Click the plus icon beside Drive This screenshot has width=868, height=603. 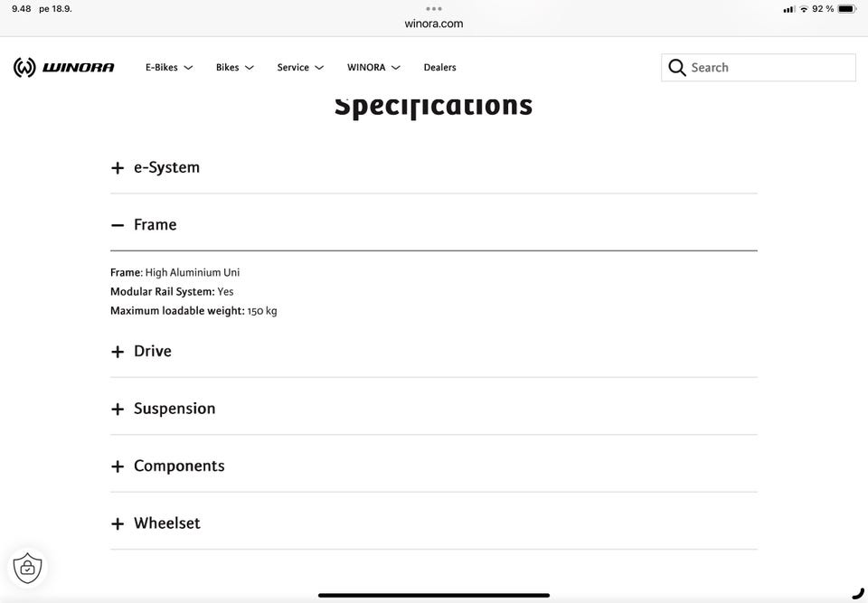(x=118, y=352)
